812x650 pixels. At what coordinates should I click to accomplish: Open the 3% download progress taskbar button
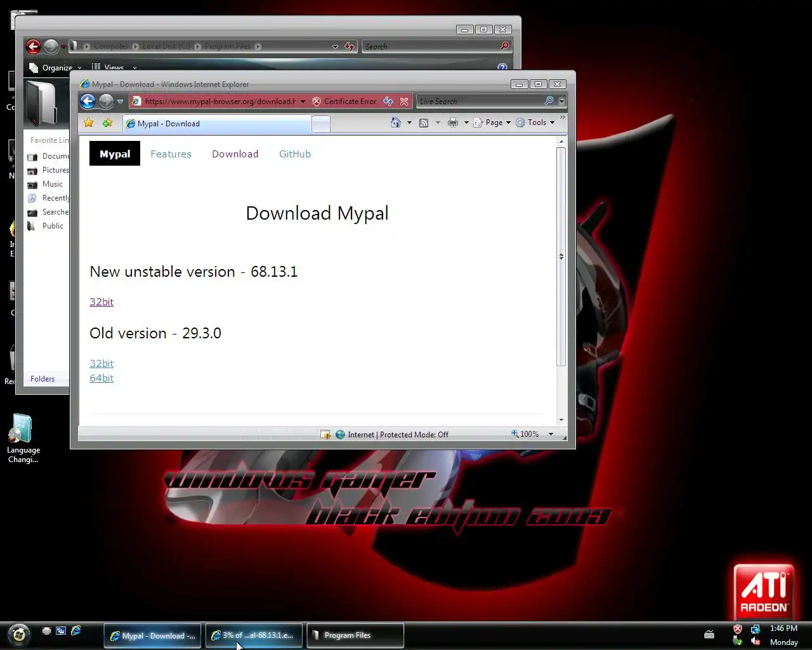[254, 635]
